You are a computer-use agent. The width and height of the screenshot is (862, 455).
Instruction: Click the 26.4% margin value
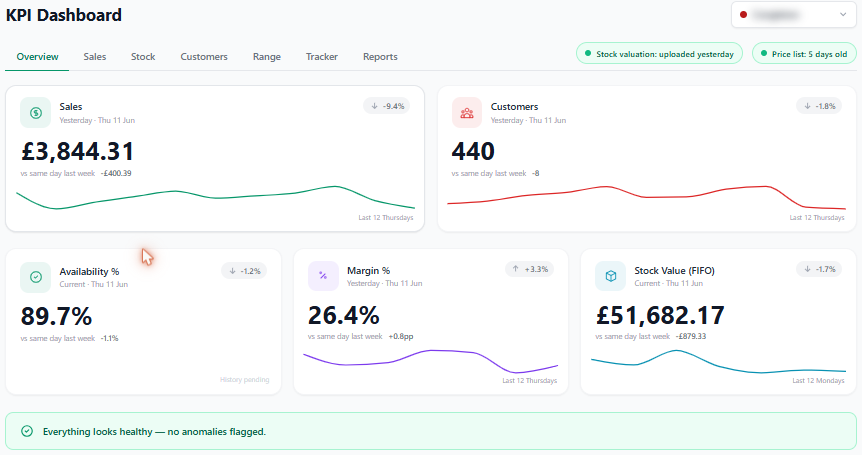click(x=344, y=315)
